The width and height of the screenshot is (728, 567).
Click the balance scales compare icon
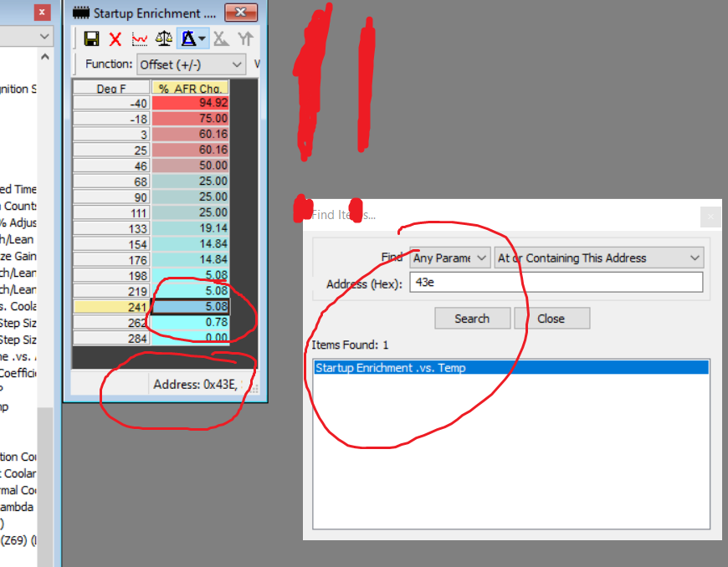point(165,38)
